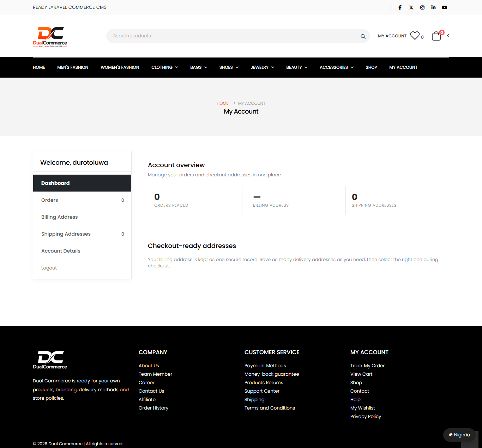
Task: Open Team Member footer link
Action: pyautogui.click(x=155, y=374)
